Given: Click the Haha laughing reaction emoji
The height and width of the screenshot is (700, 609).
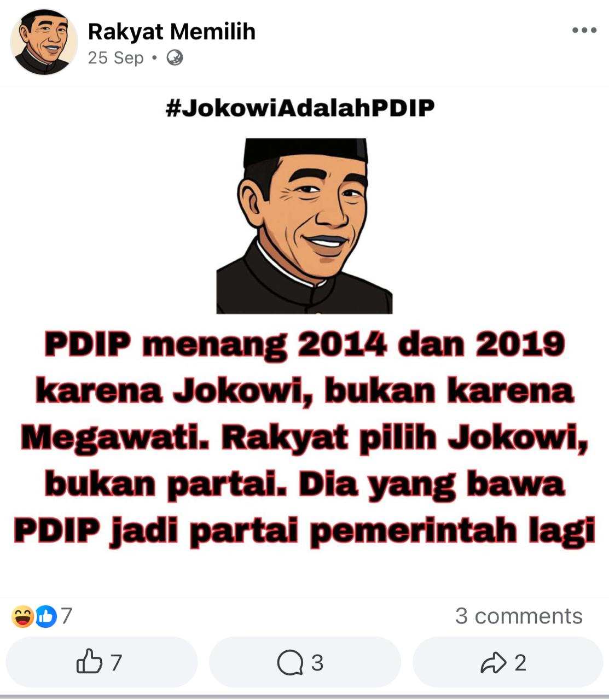Looking at the screenshot, I should pos(22,616).
